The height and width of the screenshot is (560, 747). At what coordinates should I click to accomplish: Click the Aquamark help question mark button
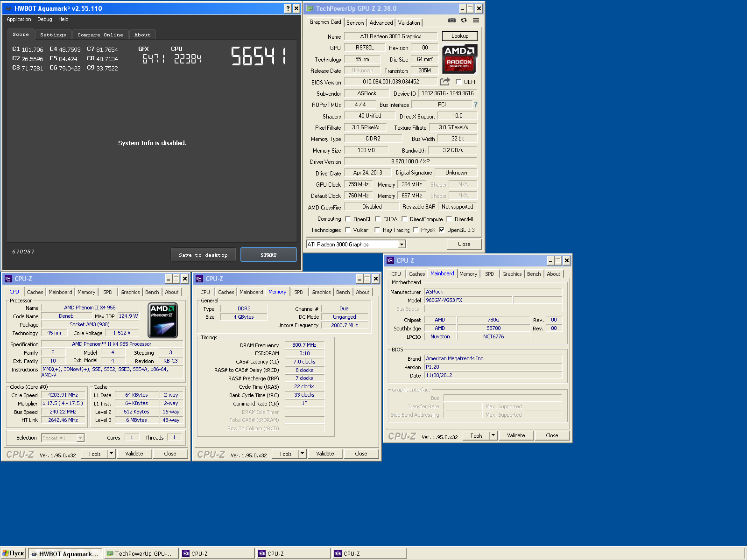coord(288,8)
